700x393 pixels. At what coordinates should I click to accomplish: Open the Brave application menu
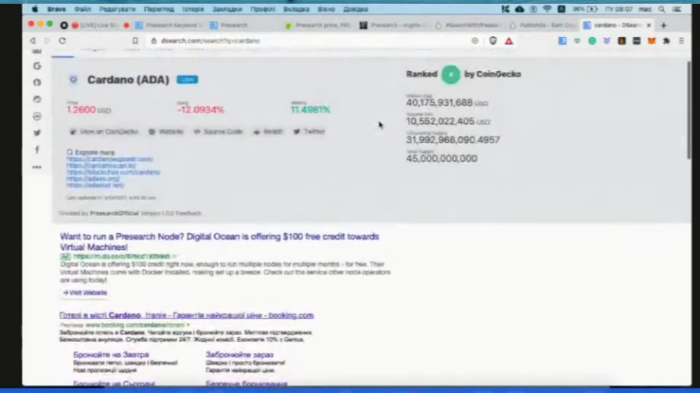pos(56,9)
